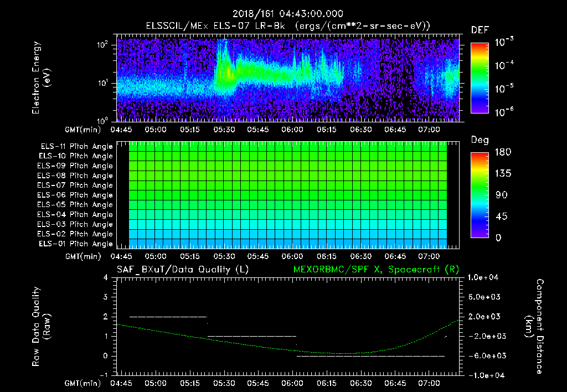The height and width of the screenshot is (392, 567).
Task: Select the ELS-11 Pitch Angle row label
Action: coord(76,147)
